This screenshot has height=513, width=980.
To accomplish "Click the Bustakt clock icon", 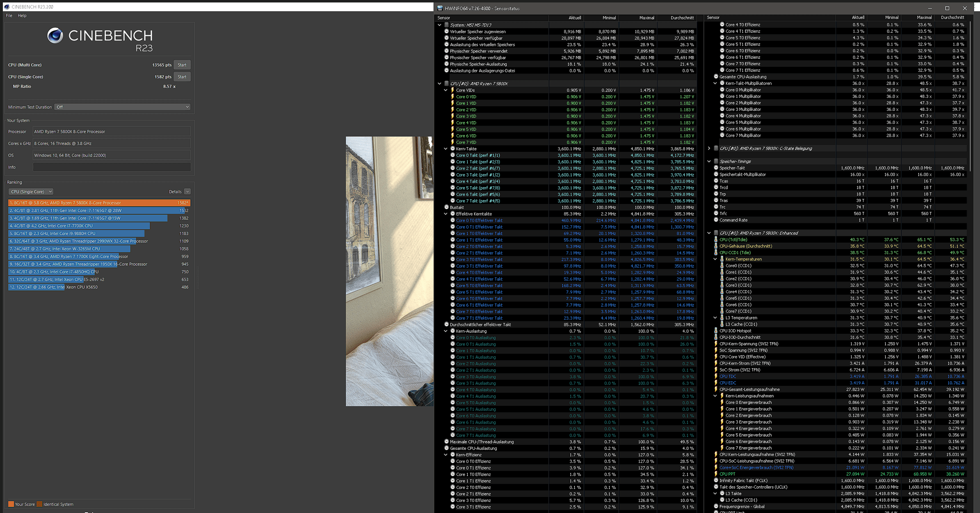I will point(447,207).
